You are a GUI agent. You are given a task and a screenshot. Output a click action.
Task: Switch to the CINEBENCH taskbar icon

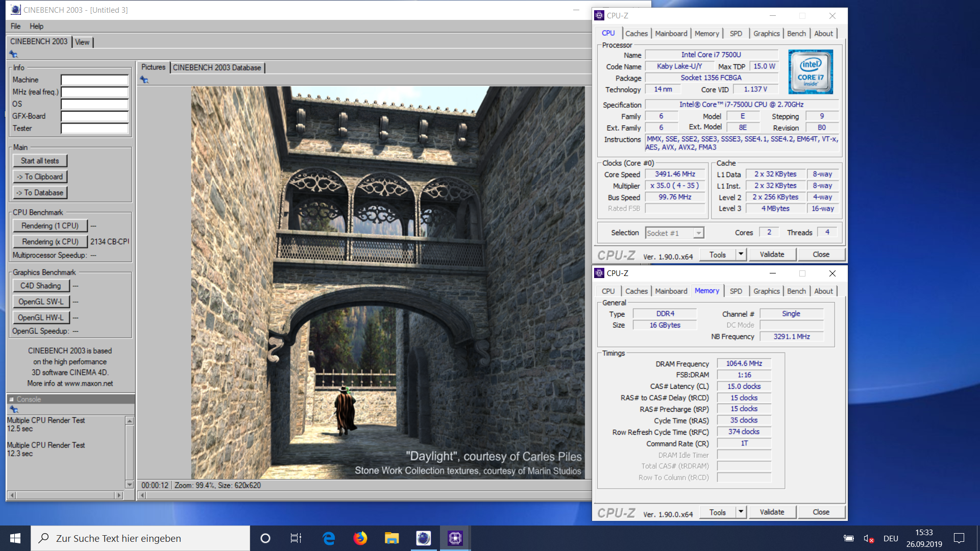click(423, 538)
